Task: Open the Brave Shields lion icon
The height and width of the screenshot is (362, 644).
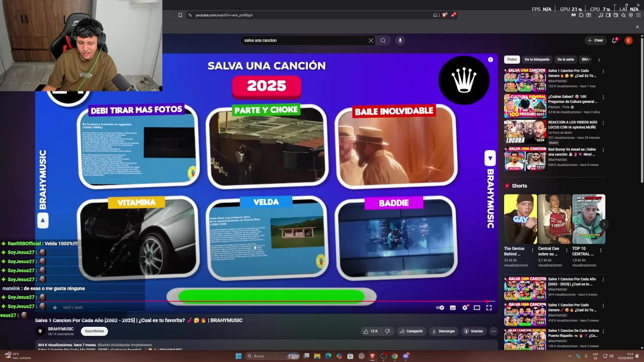Action: 444,15
